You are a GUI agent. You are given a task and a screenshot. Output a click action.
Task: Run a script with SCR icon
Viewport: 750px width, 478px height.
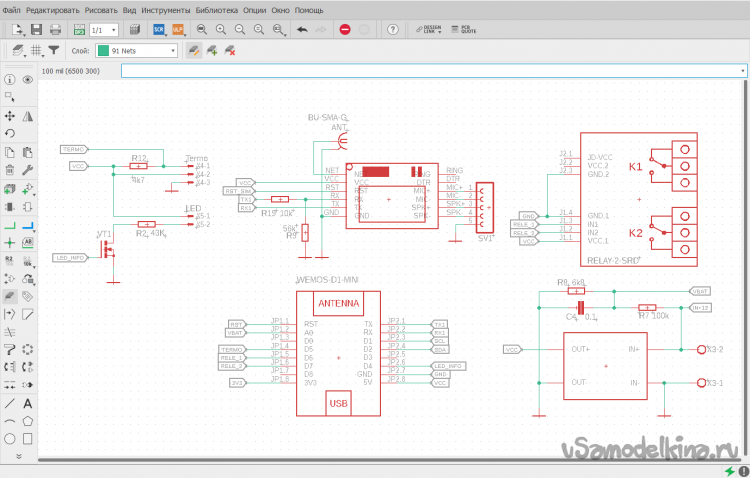157,30
